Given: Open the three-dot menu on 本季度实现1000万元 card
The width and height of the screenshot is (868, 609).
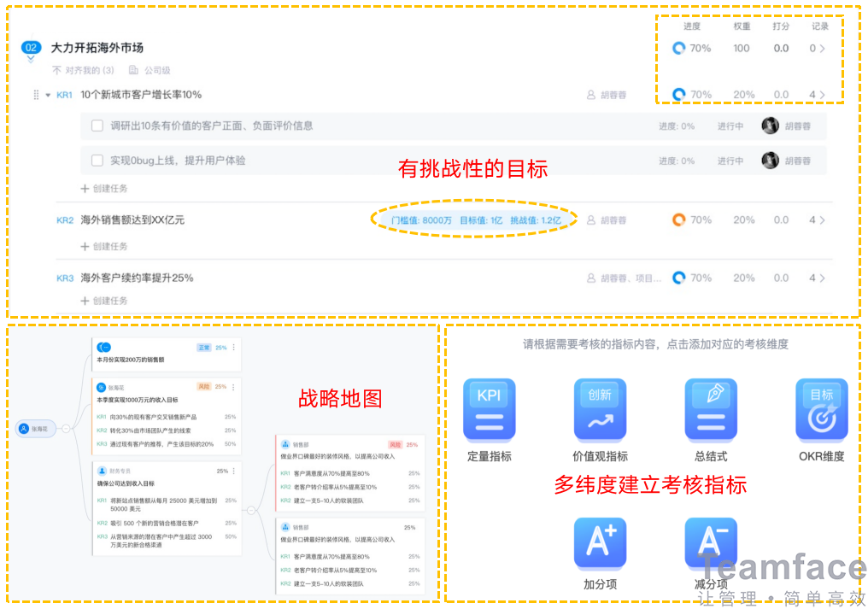Looking at the screenshot, I should [234, 387].
